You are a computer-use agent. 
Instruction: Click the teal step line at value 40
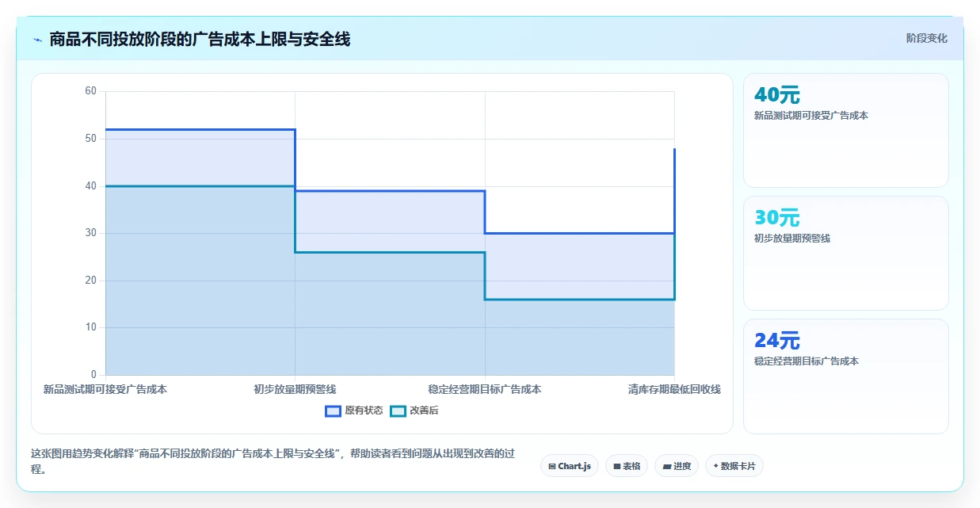200,186
